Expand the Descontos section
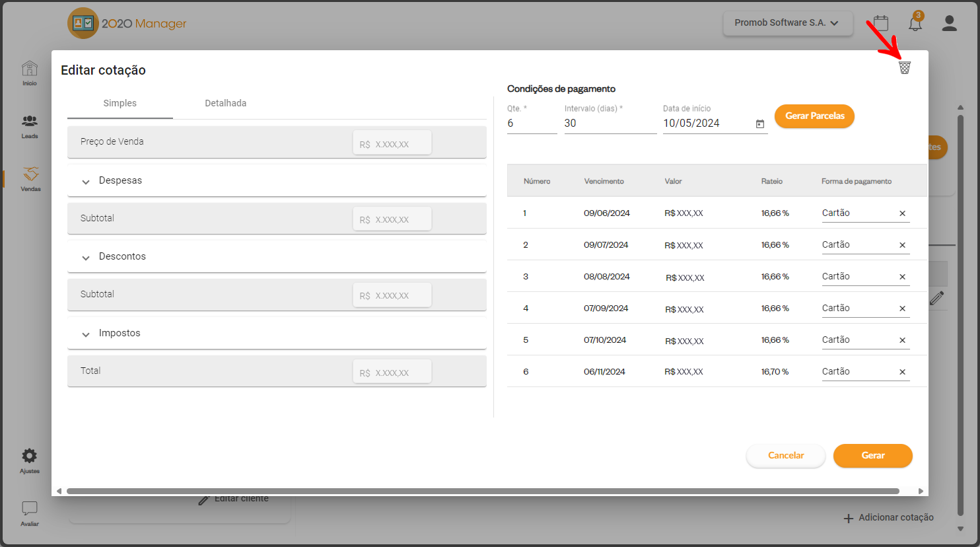 pyautogui.click(x=86, y=258)
